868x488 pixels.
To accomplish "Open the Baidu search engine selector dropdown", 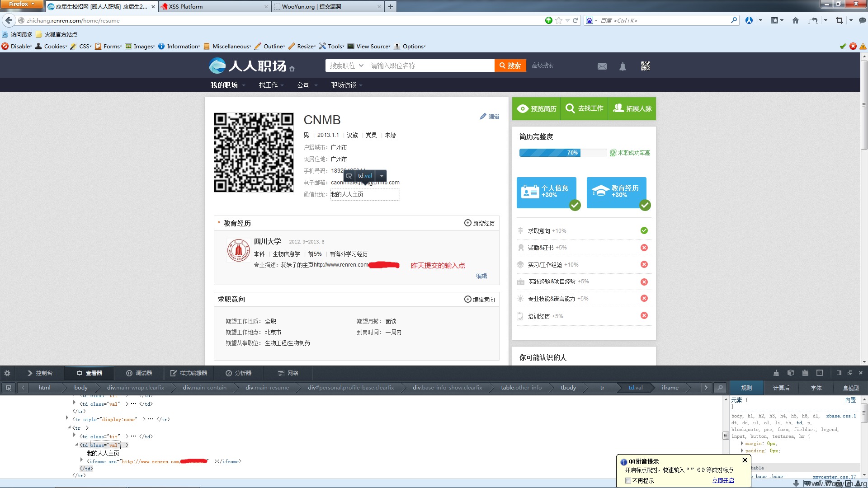I will point(591,20).
